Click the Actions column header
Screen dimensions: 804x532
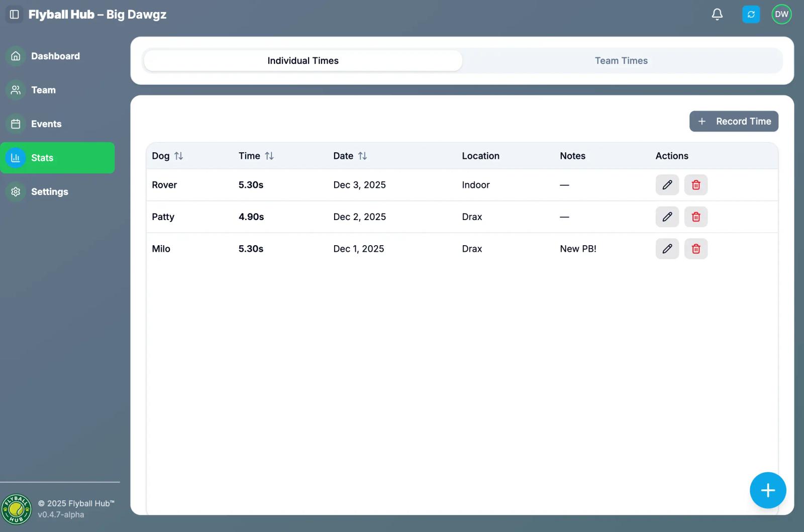point(672,156)
